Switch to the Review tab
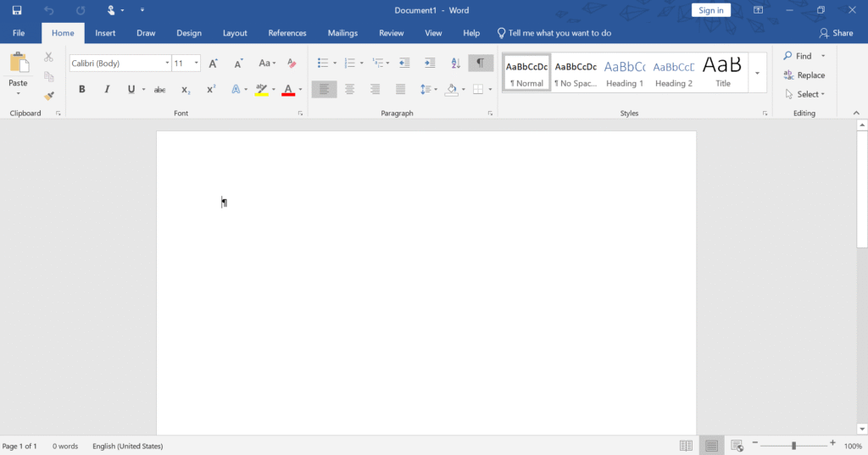Image resolution: width=868 pixels, height=455 pixels. [392, 33]
